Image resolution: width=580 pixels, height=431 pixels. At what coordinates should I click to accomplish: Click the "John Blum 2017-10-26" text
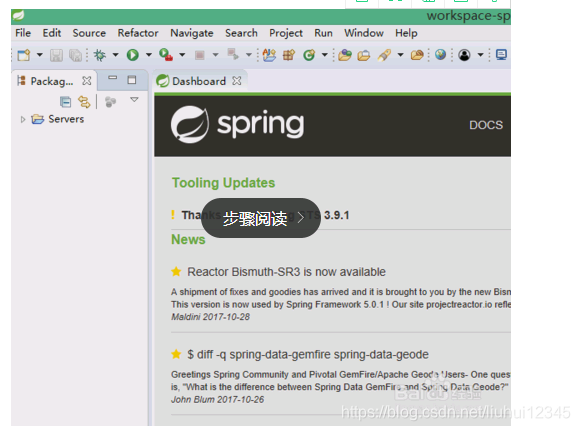coord(218,400)
